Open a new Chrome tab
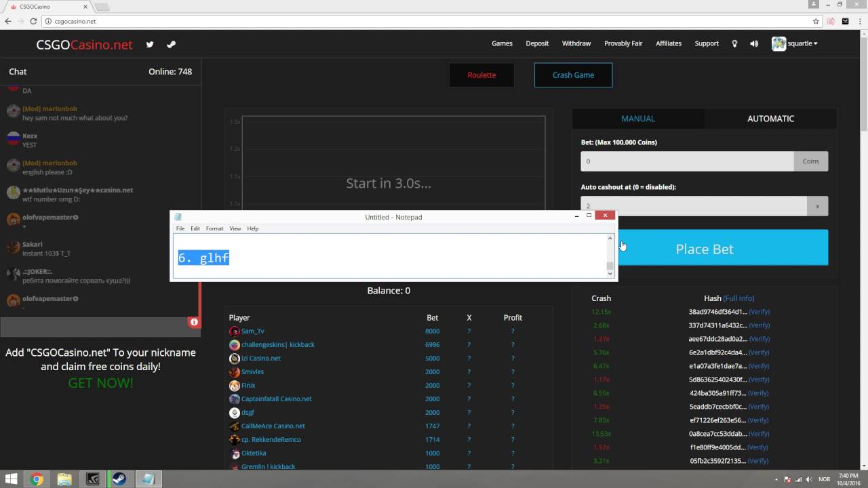 click(102, 7)
